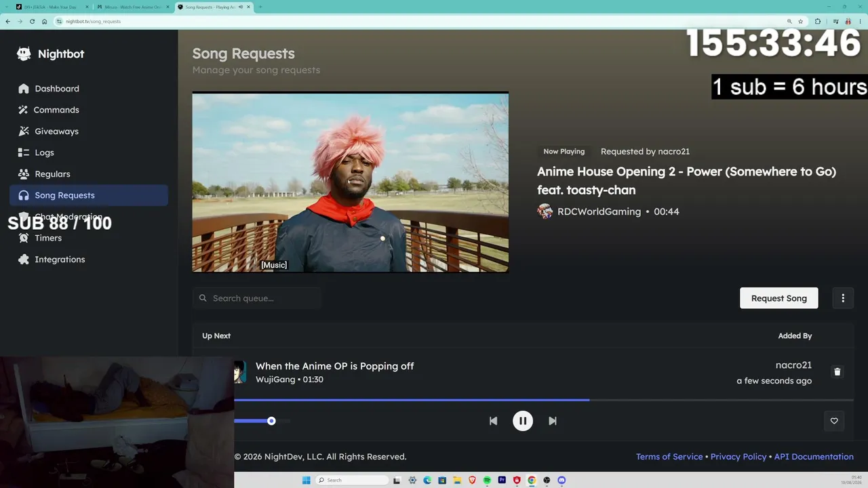868x488 pixels.
Task: Expand the browser tab search dropdown
Action: (x=6, y=7)
